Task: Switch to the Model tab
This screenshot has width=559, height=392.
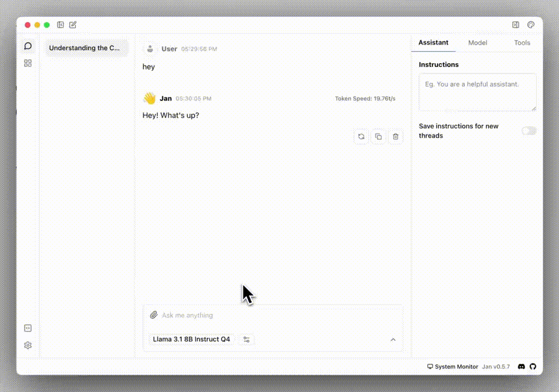Action: pos(477,42)
